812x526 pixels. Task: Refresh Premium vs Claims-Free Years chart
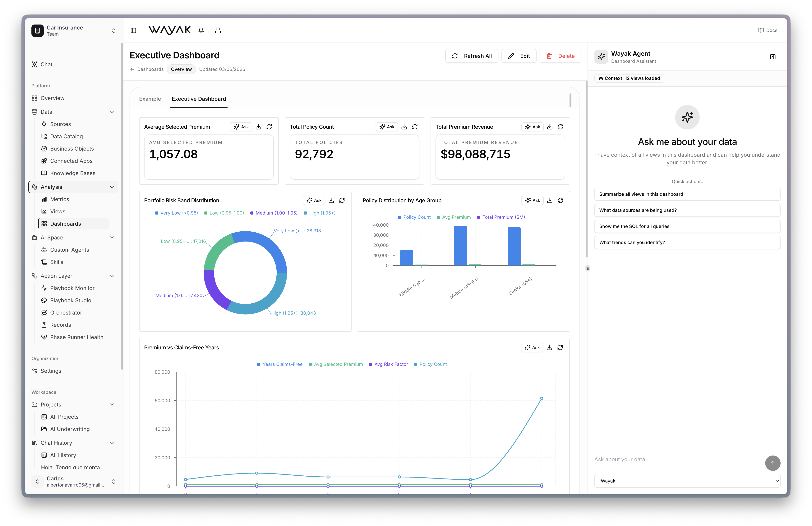click(x=560, y=348)
